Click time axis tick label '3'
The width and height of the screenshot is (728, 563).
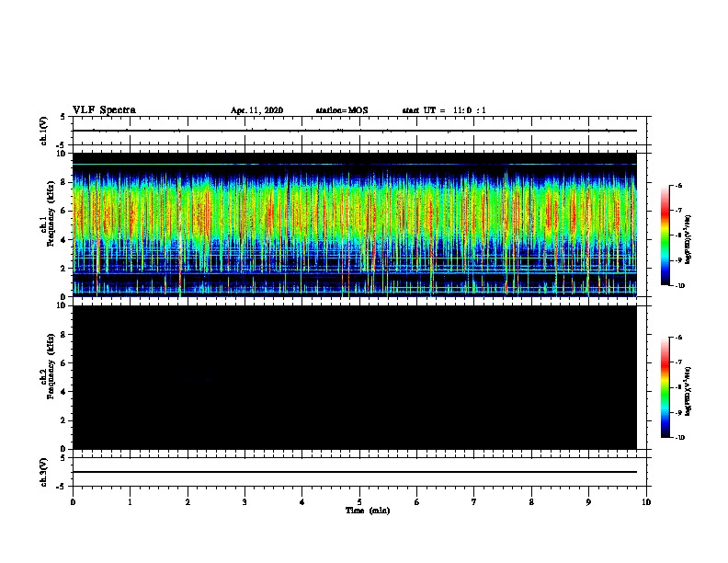pyautogui.click(x=245, y=501)
